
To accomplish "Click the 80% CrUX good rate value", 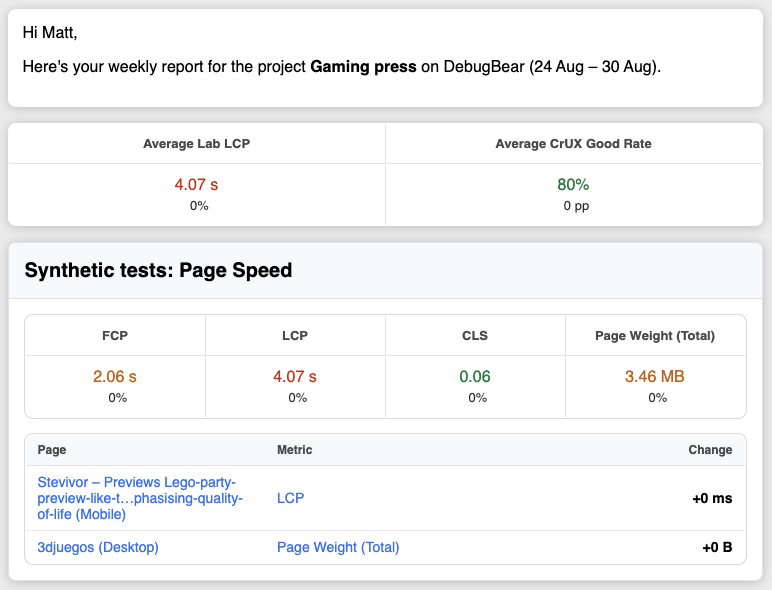I will 573,184.
